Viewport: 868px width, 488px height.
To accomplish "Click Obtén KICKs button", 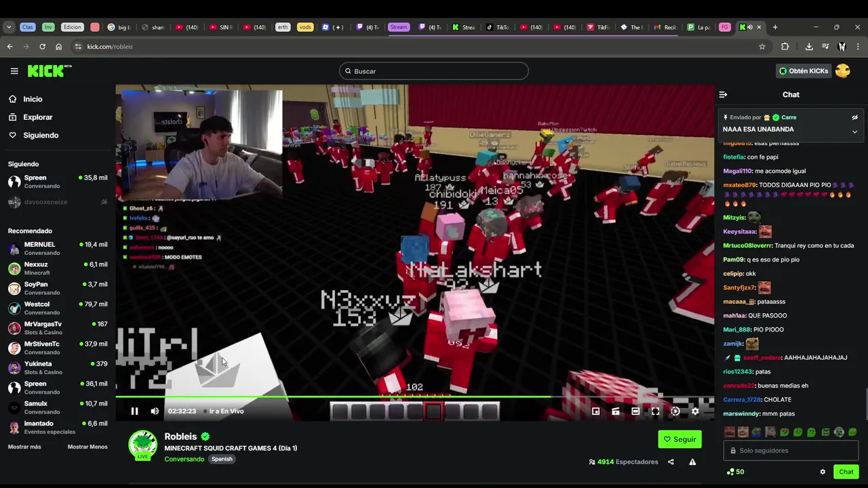I will tap(804, 71).
